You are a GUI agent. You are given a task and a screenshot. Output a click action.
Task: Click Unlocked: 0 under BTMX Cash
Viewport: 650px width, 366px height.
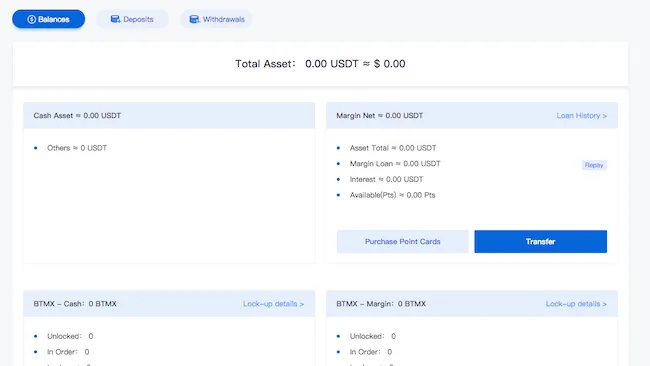pos(70,336)
